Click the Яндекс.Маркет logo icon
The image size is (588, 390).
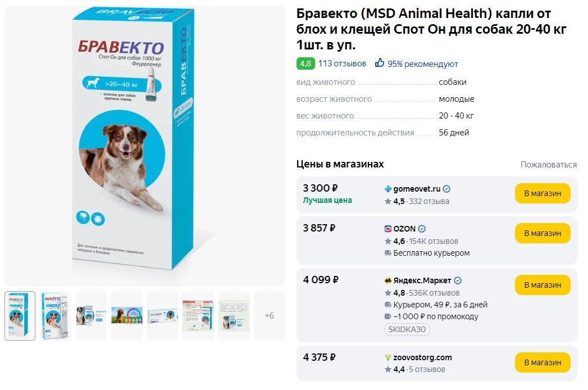[388, 280]
